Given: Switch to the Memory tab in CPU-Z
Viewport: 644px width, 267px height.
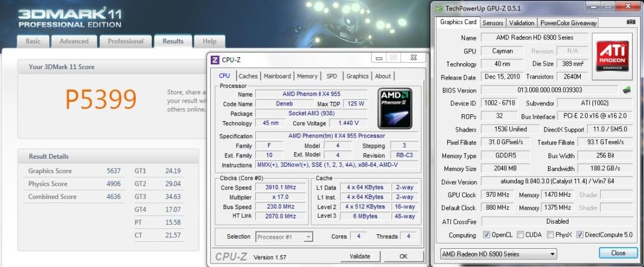Looking at the screenshot, I should point(307,76).
